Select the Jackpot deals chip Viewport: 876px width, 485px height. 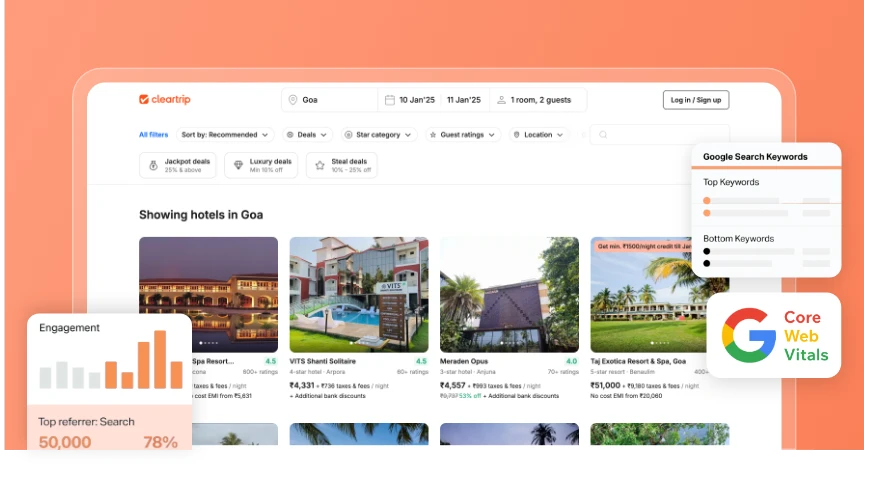click(178, 165)
